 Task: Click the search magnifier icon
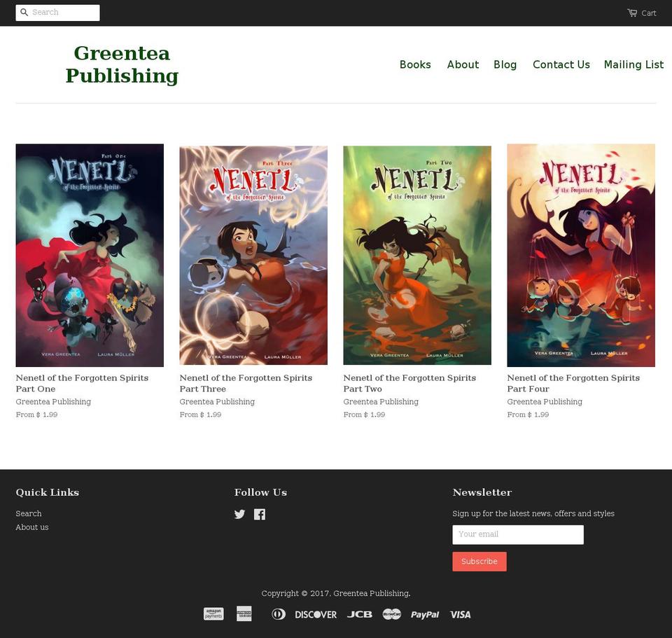[x=23, y=12]
